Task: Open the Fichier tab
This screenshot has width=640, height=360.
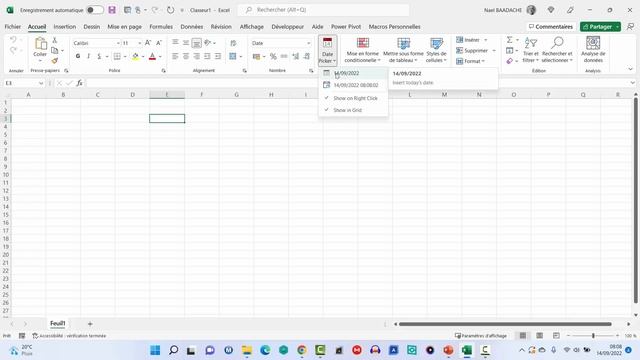Action: [x=13, y=27]
